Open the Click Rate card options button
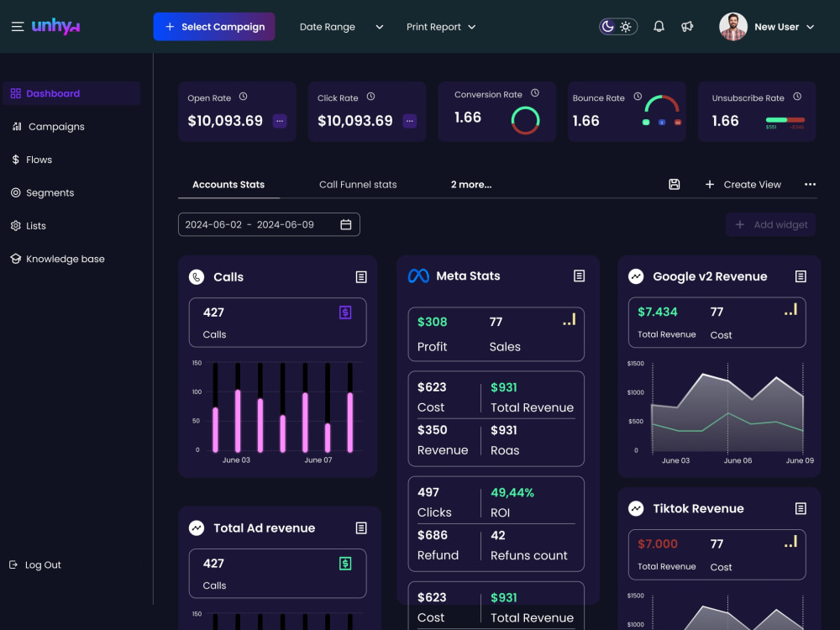 [x=409, y=121]
